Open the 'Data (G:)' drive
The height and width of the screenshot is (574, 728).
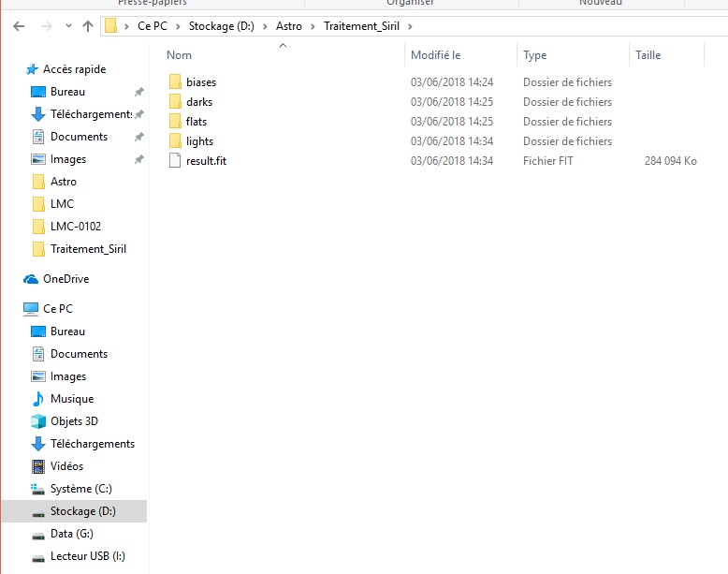click(x=72, y=534)
